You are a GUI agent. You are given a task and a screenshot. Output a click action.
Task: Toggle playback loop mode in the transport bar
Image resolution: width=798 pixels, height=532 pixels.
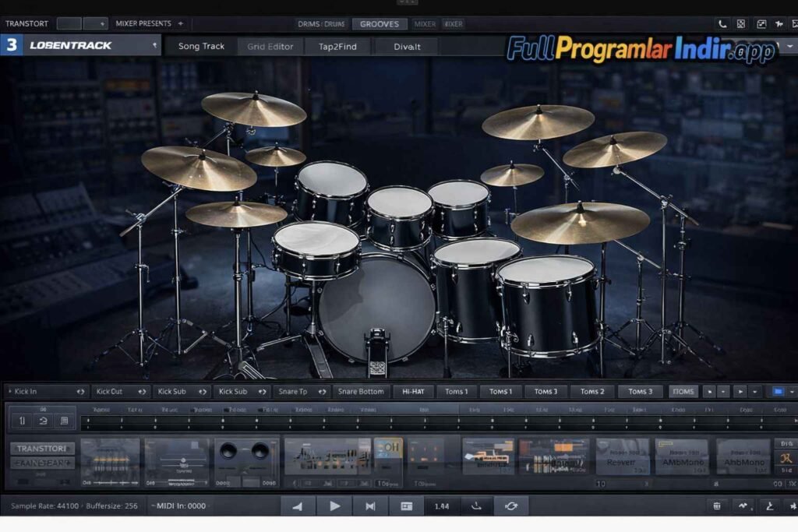(x=510, y=505)
